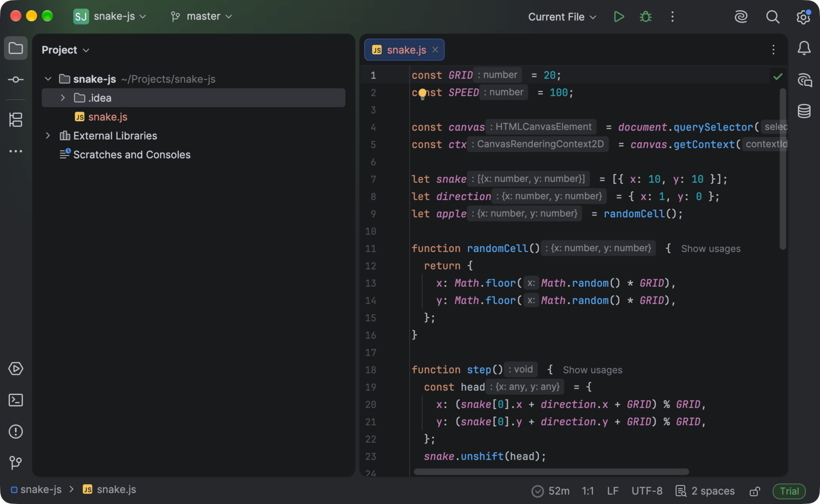
Task: Click the editor horizontal scrollbar
Action: 551,472
